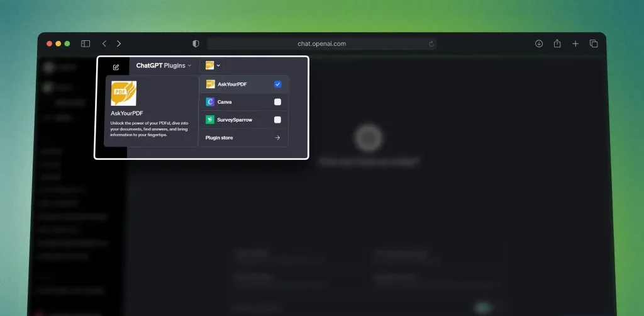Go back with the browser back arrow

pos(104,43)
